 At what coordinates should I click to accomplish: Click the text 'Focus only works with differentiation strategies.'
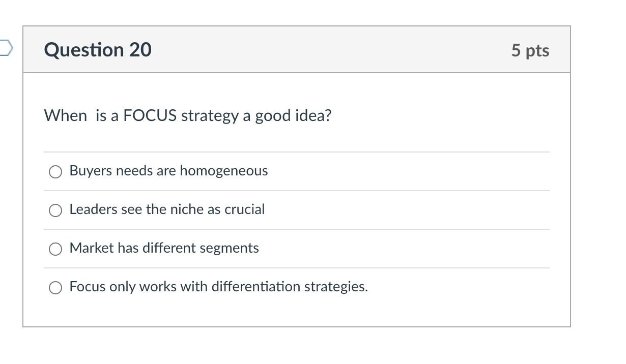(219, 287)
